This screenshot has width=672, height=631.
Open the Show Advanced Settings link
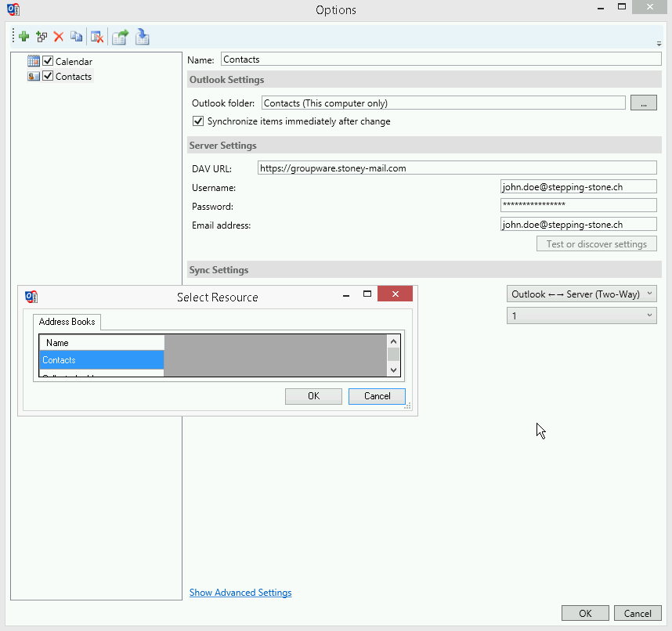240,593
